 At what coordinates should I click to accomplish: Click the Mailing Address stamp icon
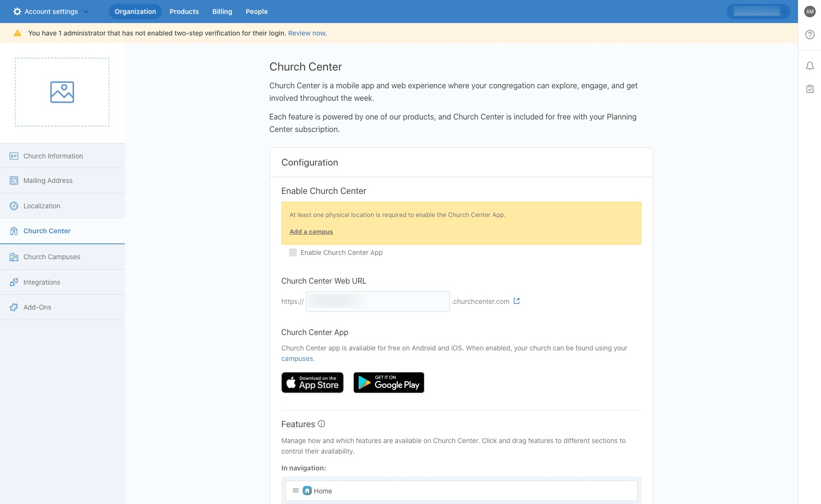point(14,180)
